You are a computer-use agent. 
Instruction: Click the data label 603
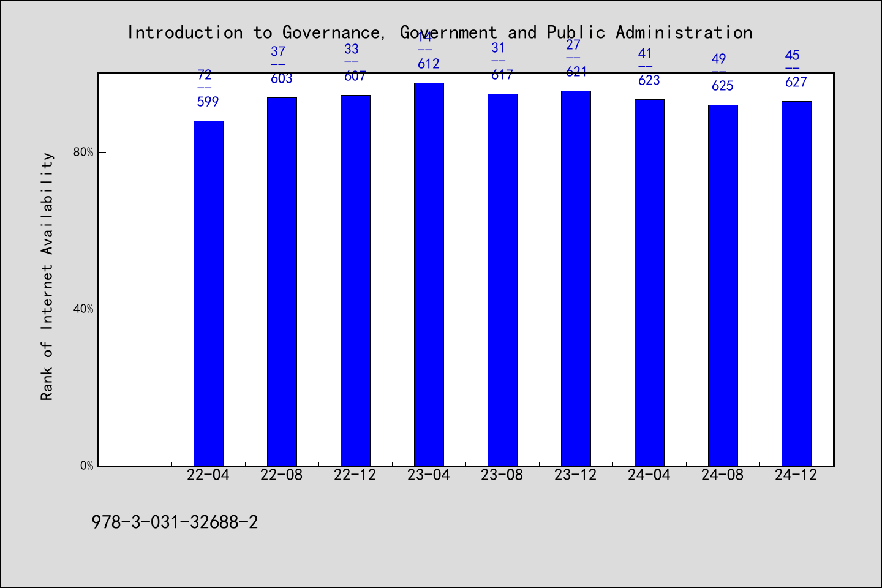click(x=282, y=78)
